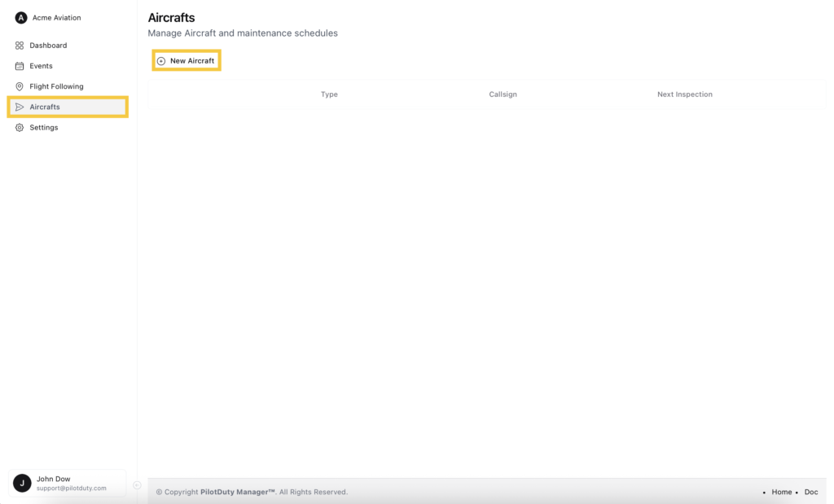Click the Events calendar icon
The height and width of the screenshot is (504, 834).
(20, 66)
